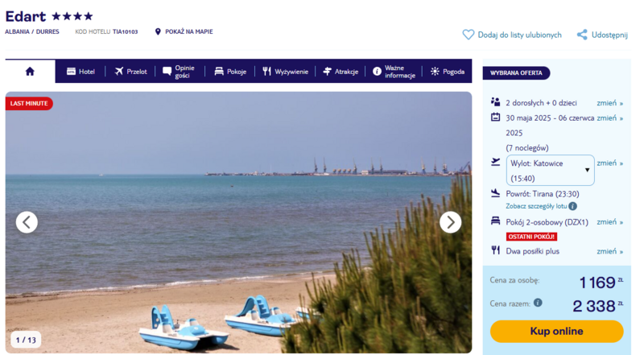Image resolution: width=644 pixels, height=355 pixels.
Task: Open the home tab icon
Action: pos(30,72)
